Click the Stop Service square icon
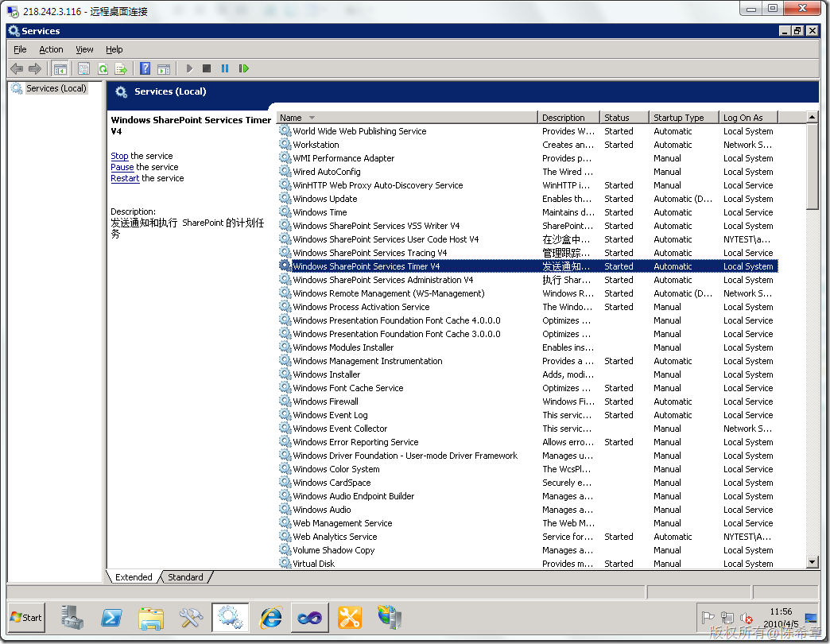 207,68
